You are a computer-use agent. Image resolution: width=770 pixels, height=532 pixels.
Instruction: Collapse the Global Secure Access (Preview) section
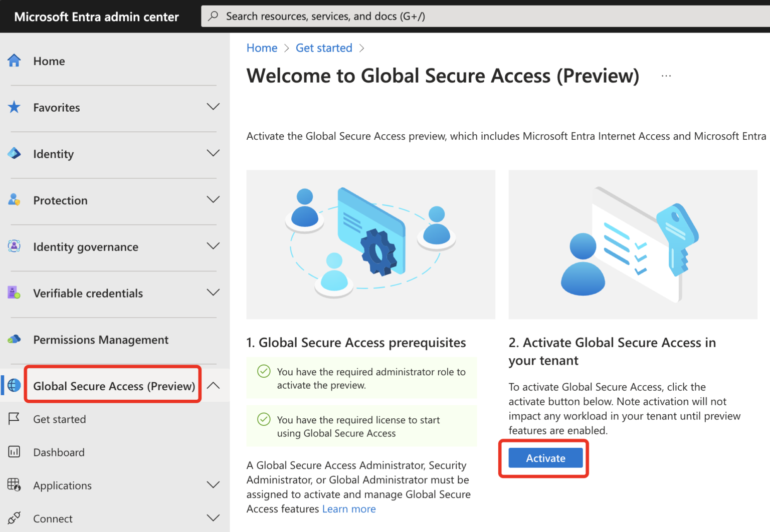(213, 385)
